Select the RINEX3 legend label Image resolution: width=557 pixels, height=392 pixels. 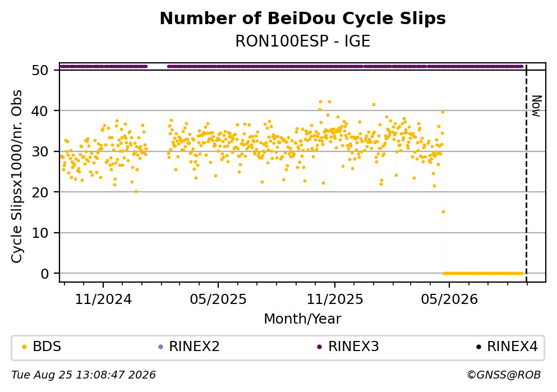coord(353,347)
